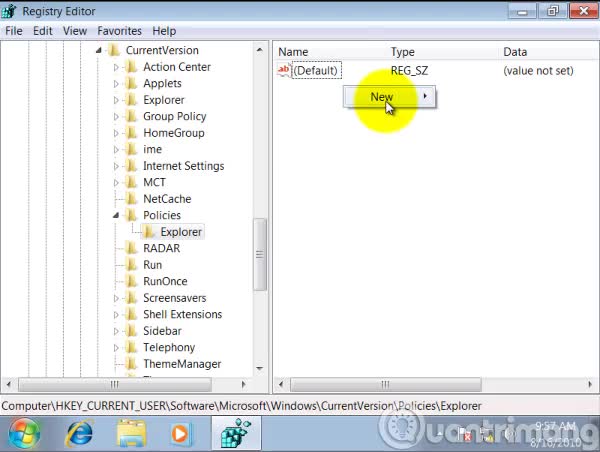The height and width of the screenshot is (452, 600).
Task: Click the RADAR folder icon
Action: [x=132, y=248]
